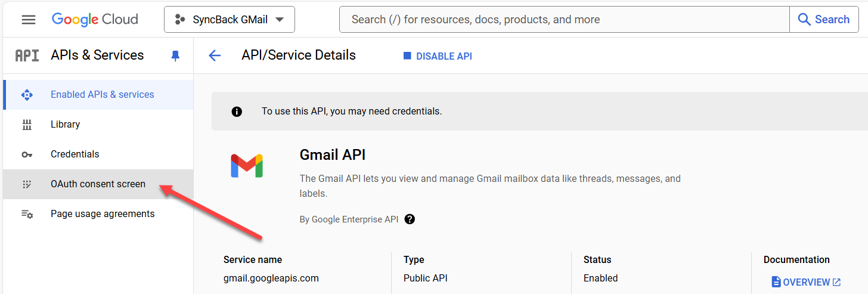This screenshot has height=294, width=868.
Task: Open the OAuth consent screen page
Action: tap(98, 184)
